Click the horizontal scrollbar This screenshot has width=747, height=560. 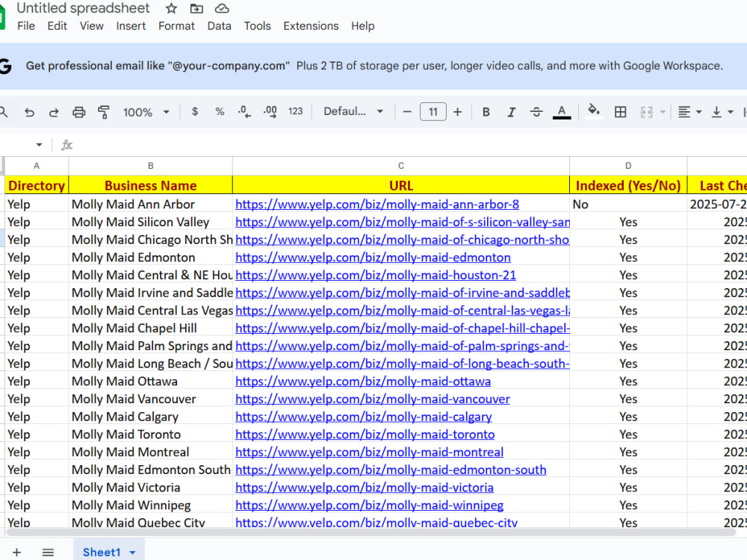point(371,532)
